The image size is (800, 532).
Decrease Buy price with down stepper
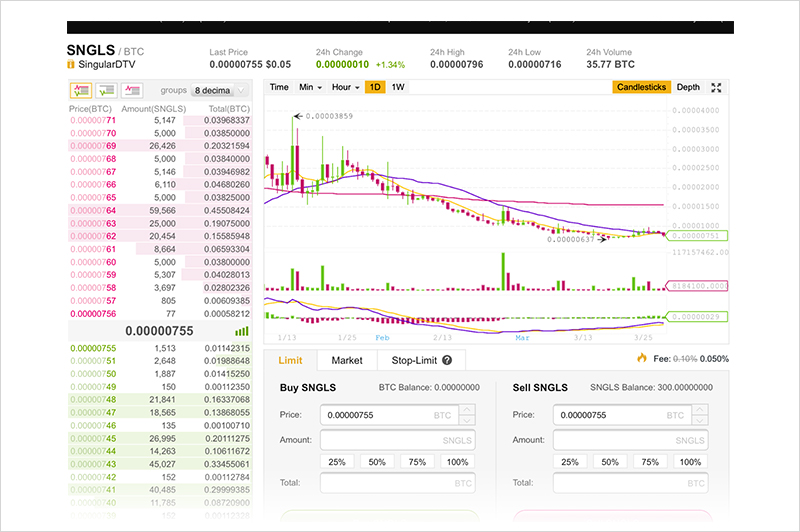pos(467,420)
